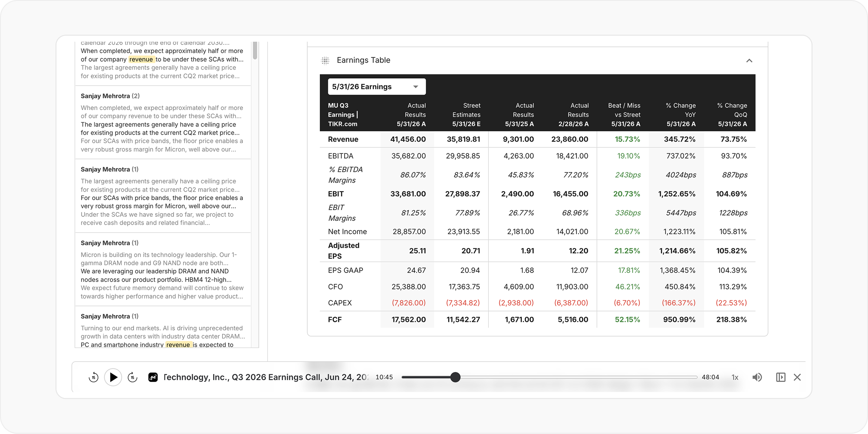Click the Net Income row label
Viewport: 868px width, 434px height.
[347, 232]
